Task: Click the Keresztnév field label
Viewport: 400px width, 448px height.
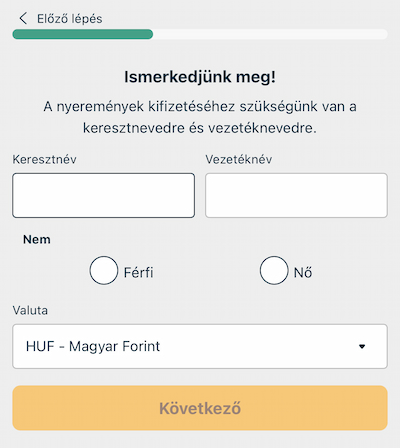Action: click(x=44, y=159)
